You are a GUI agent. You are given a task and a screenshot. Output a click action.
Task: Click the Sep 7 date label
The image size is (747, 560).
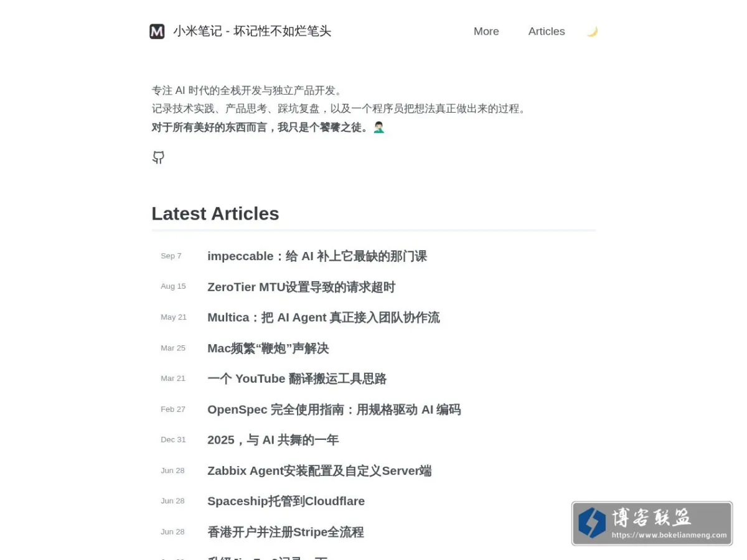(x=171, y=256)
